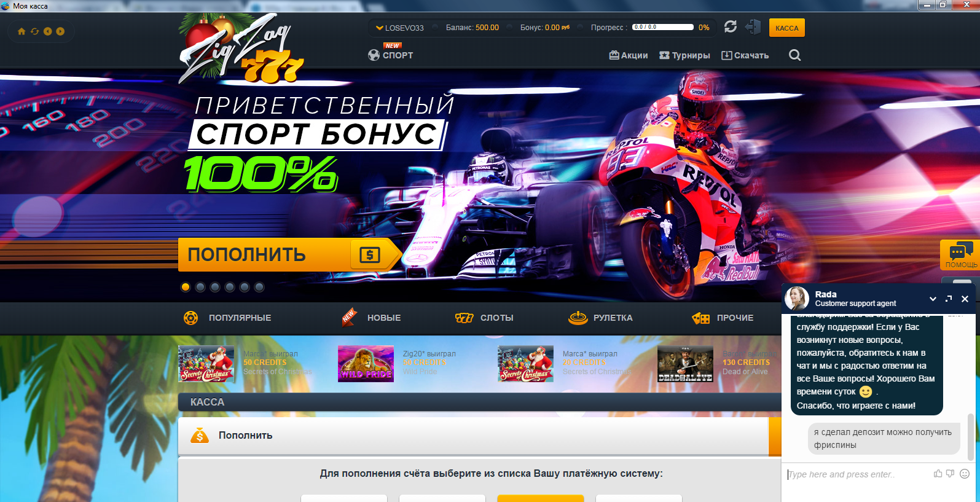Switch to НОВЫЕ games tab
The width and height of the screenshot is (980, 502).
pyautogui.click(x=371, y=318)
